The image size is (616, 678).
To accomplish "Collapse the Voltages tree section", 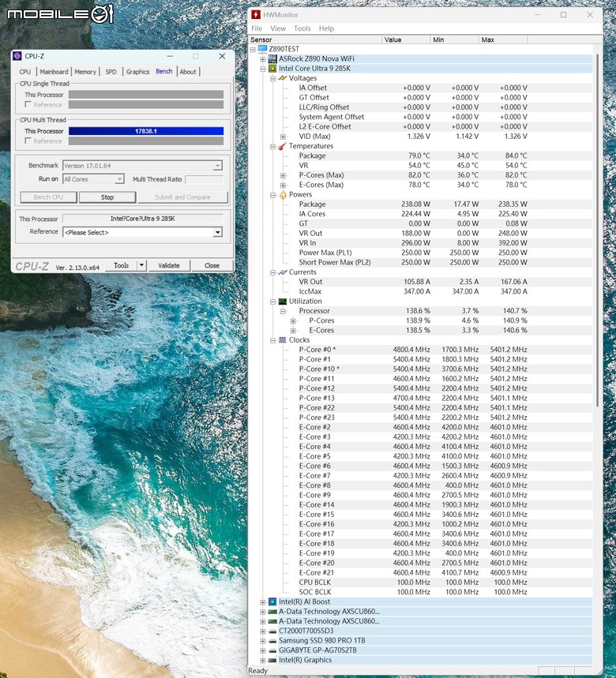I will 273,79.
